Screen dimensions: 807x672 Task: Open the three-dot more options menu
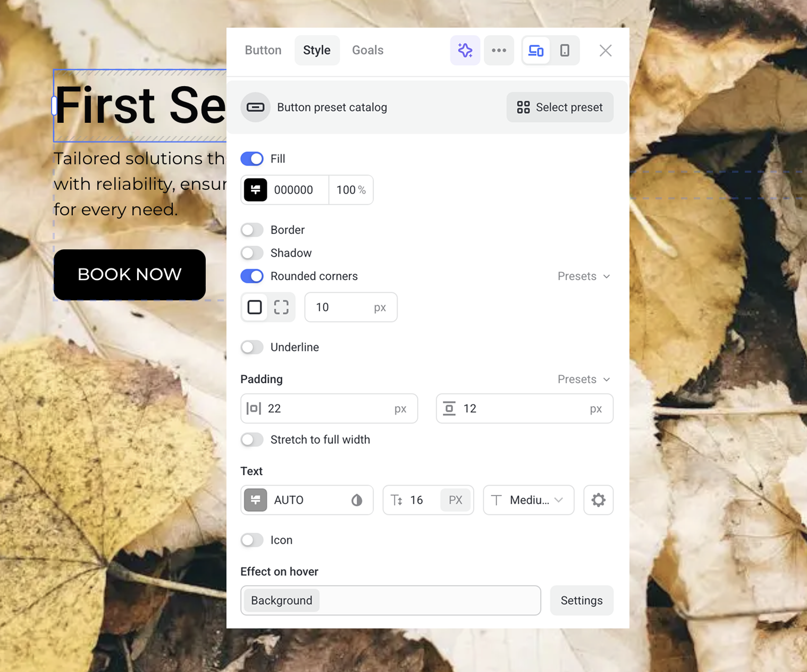coord(499,51)
